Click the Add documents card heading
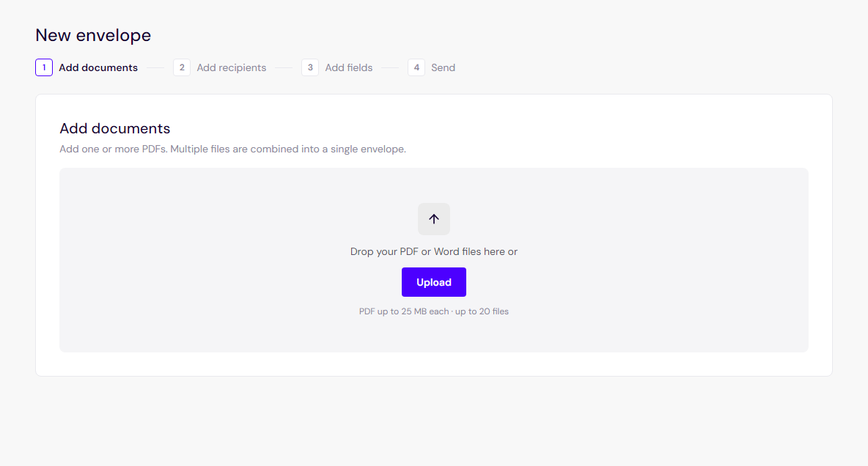The height and width of the screenshot is (466, 868). 114,128
